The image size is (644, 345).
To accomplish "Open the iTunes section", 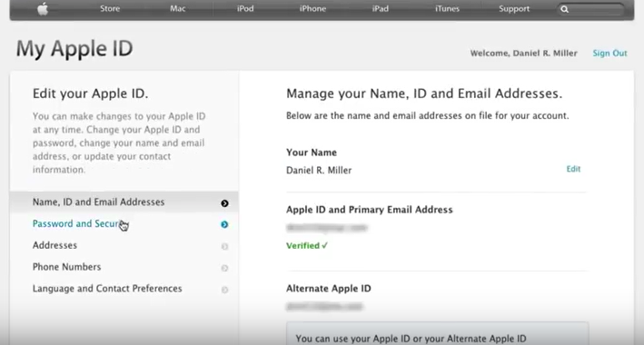I will 447,9.
